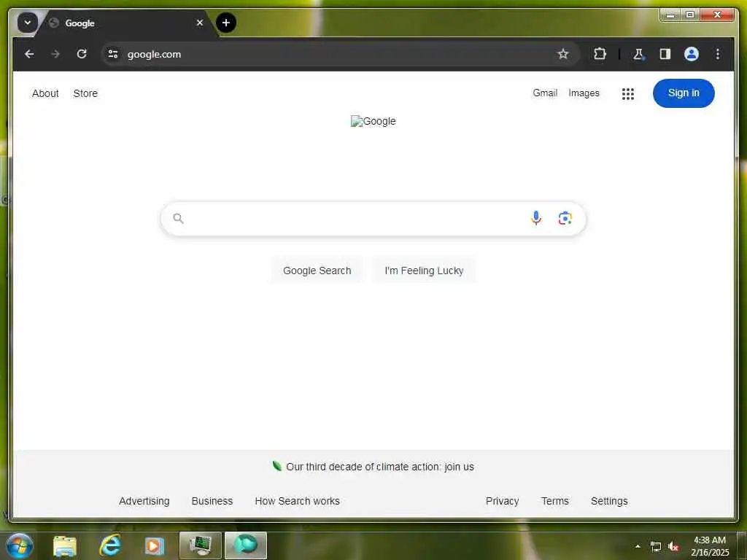Open the network tray icon

click(x=656, y=547)
